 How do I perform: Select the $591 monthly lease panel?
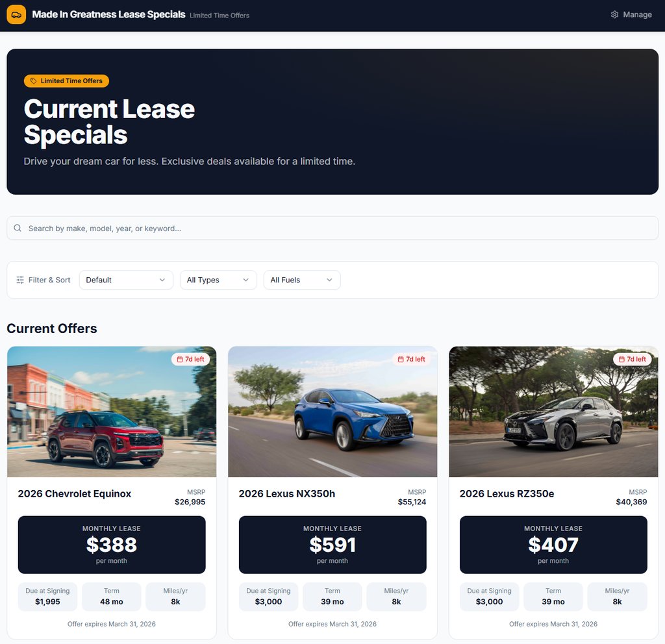pyautogui.click(x=332, y=545)
